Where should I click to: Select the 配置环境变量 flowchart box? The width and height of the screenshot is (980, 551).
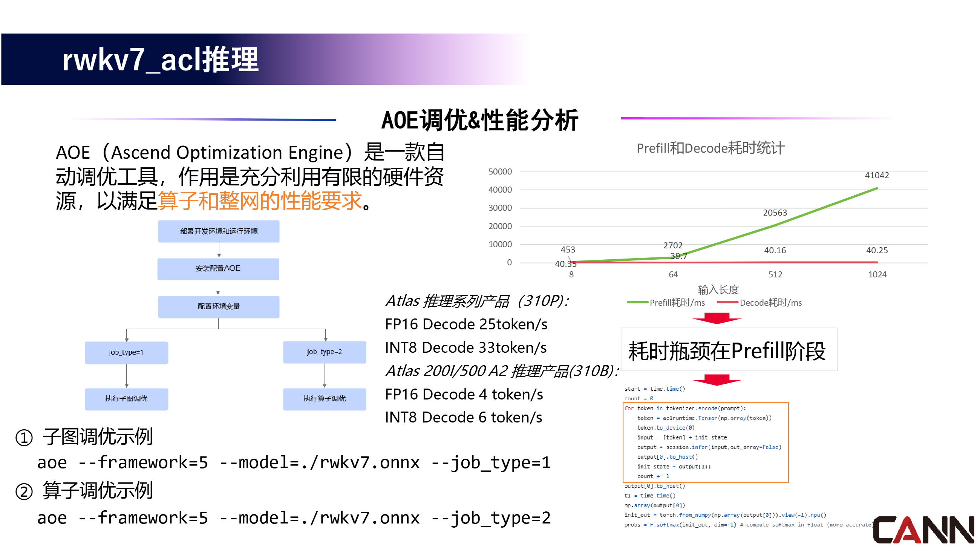coord(219,306)
